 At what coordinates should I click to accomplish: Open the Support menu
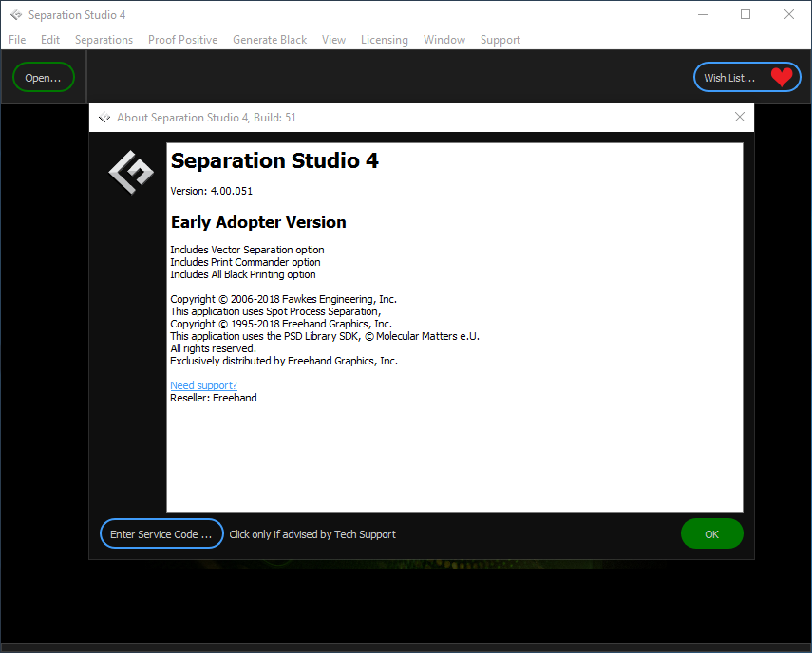point(500,40)
